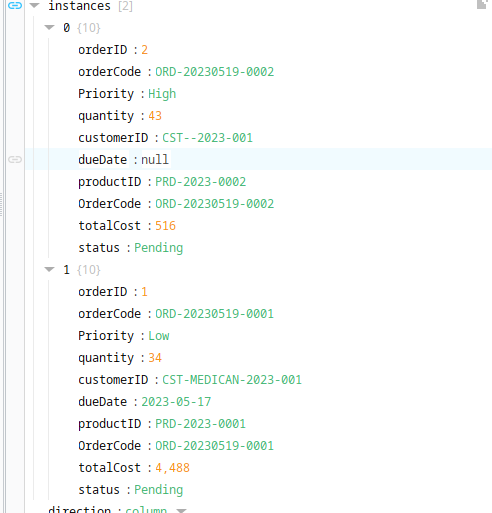This screenshot has width=492, height=513.
Task: Select the totalCost value 4,488
Action: tap(172, 468)
